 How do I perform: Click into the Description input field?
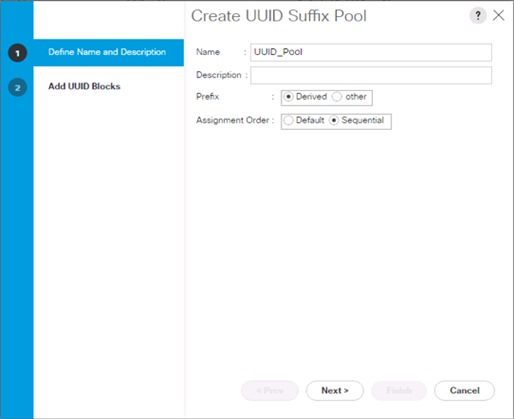pyautogui.click(x=371, y=75)
